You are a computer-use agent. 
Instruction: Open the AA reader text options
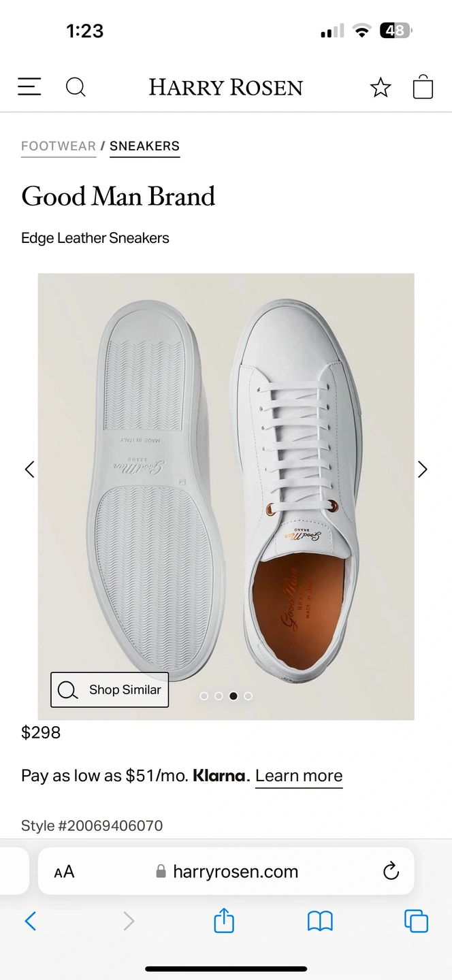[x=64, y=872]
